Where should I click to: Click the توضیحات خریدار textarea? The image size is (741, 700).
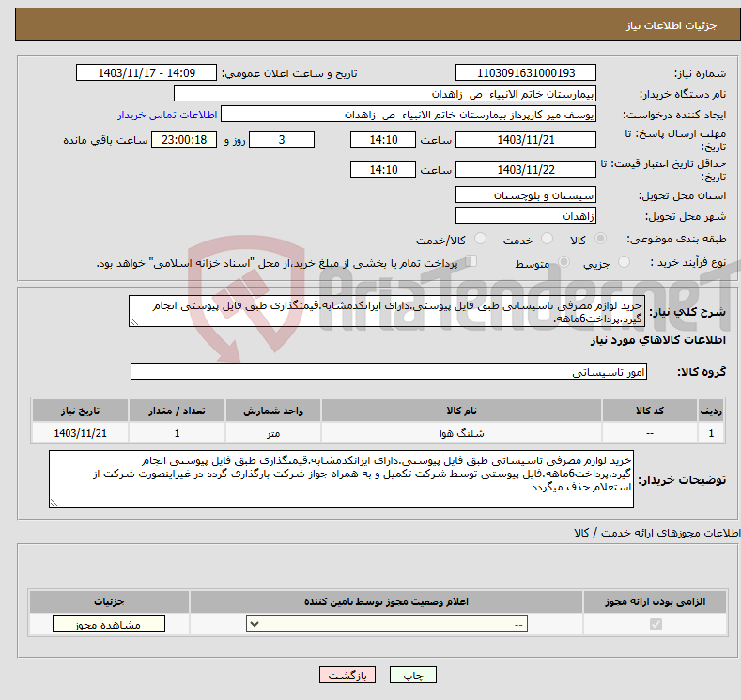click(341, 479)
